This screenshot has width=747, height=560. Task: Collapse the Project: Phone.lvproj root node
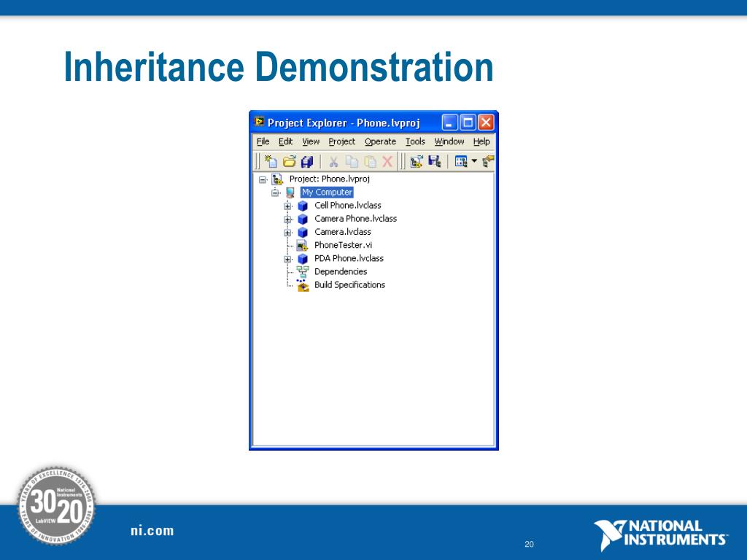[263, 179]
